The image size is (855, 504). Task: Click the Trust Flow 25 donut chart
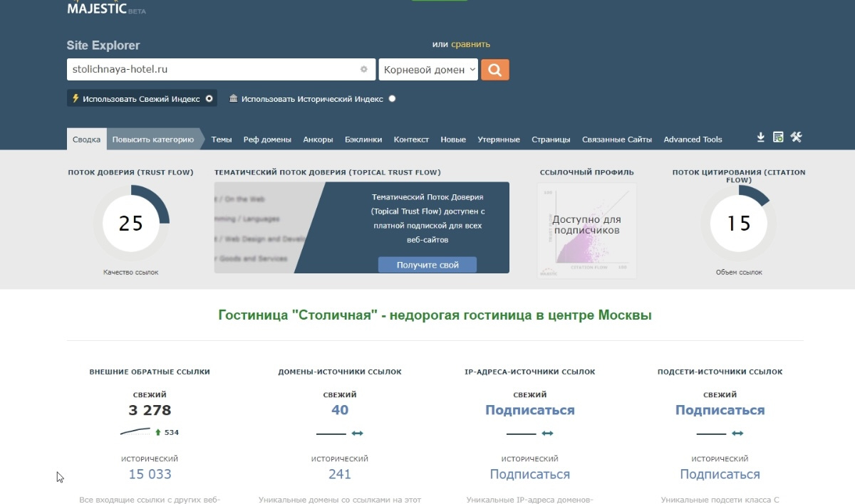(x=131, y=224)
